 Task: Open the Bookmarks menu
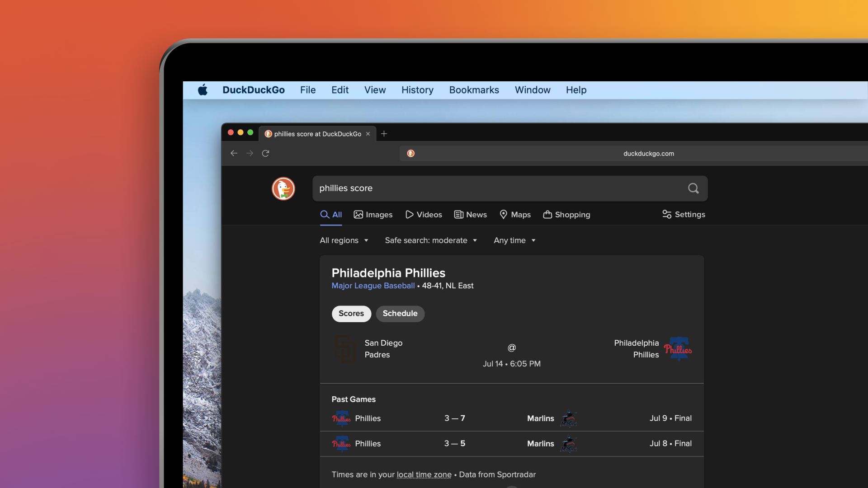coord(474,90)
